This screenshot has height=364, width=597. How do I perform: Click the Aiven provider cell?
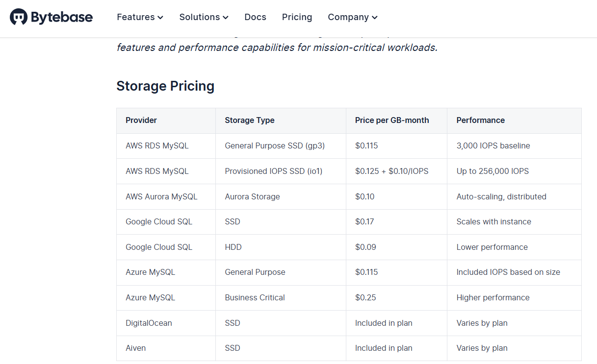tap(135, 348)
